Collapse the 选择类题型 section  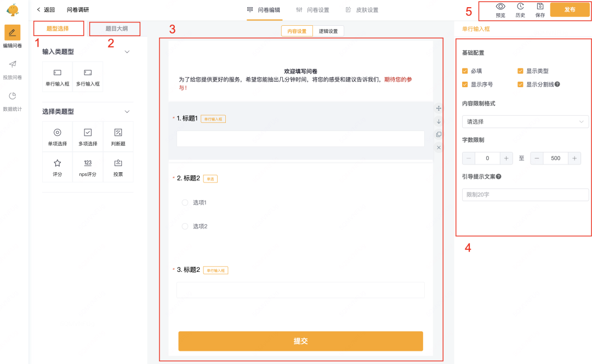tap(127, 112)
